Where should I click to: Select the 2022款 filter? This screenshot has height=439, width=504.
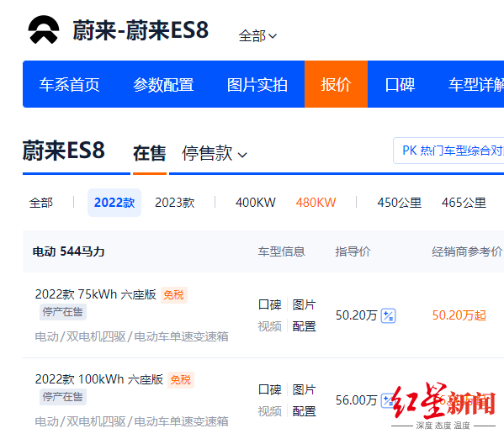click(114, 203)
